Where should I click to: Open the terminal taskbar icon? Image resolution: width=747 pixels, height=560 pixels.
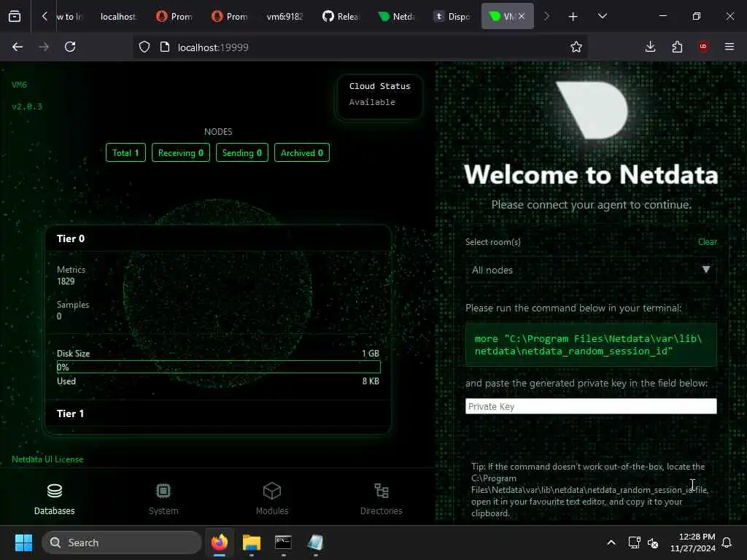284,542
